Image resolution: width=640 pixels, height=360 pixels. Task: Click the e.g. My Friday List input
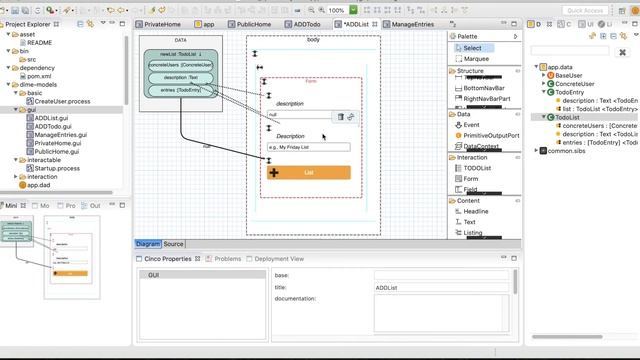pyautogui.click(x=309, y=147)
